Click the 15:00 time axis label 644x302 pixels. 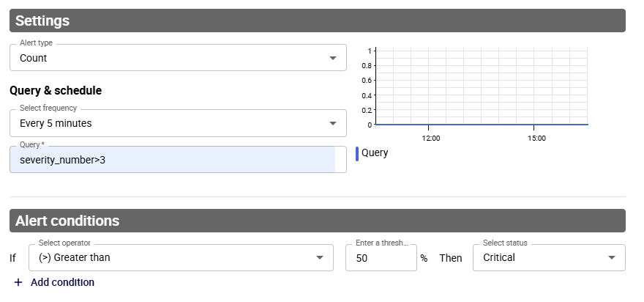(x=536, y=138)
